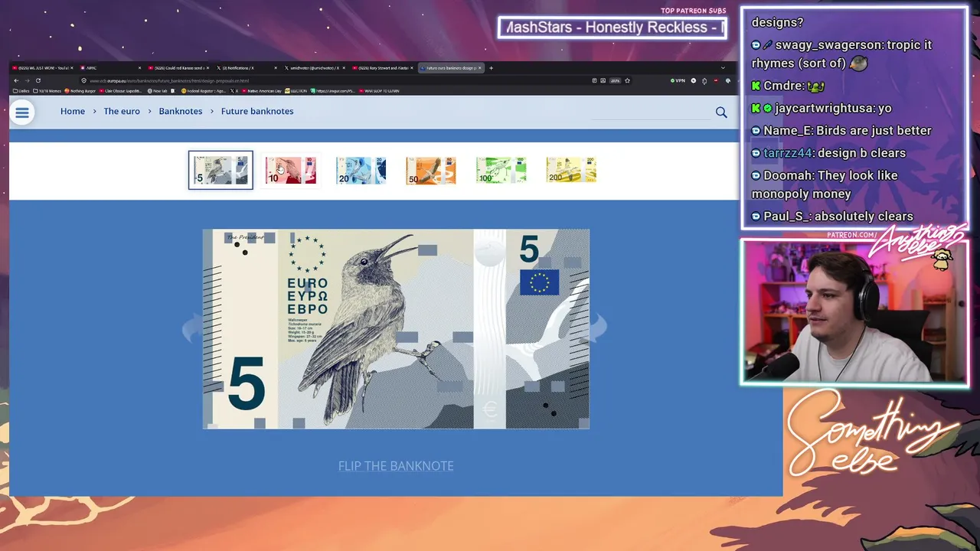The image size is (980, 551).
Task: Click the large 5 euro banknote image
Action: click(x=396, y=329)
